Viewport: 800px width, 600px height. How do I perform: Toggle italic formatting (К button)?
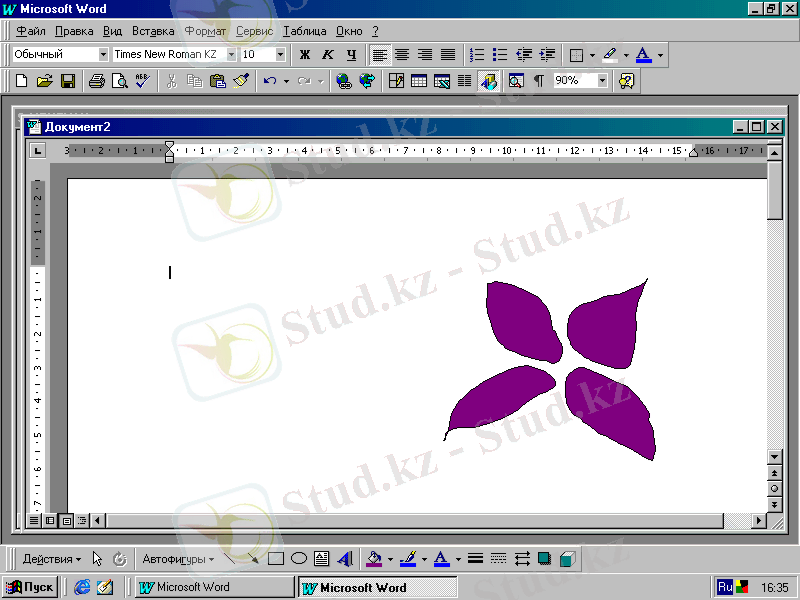[328, 54]
